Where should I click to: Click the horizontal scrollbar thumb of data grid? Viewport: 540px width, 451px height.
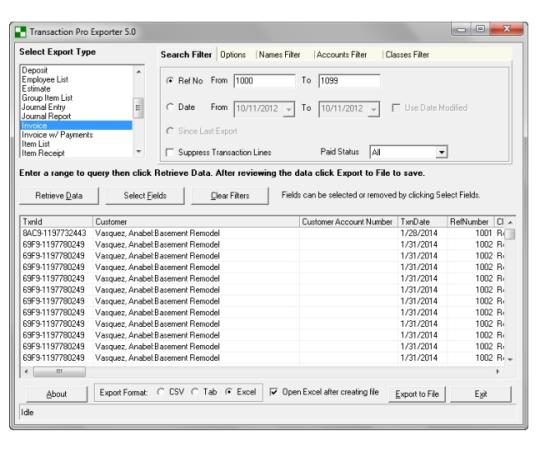pyautogui.click(x=59, y=371)
